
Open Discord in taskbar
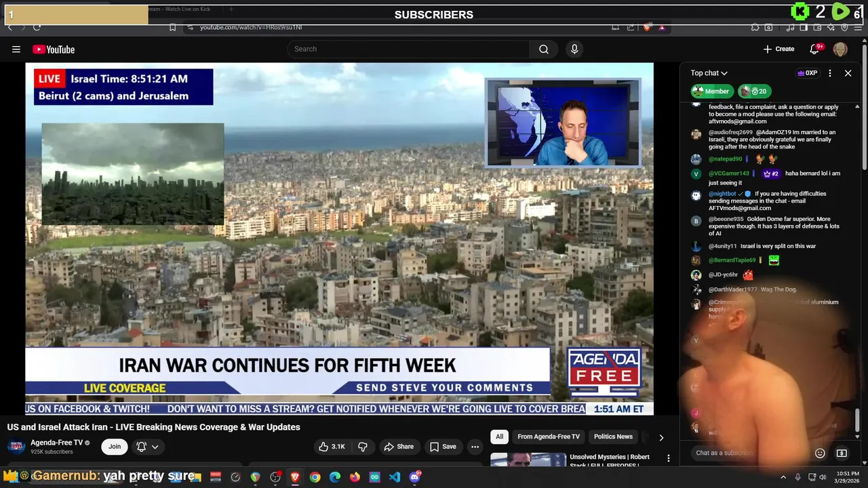tap(415, 477)
